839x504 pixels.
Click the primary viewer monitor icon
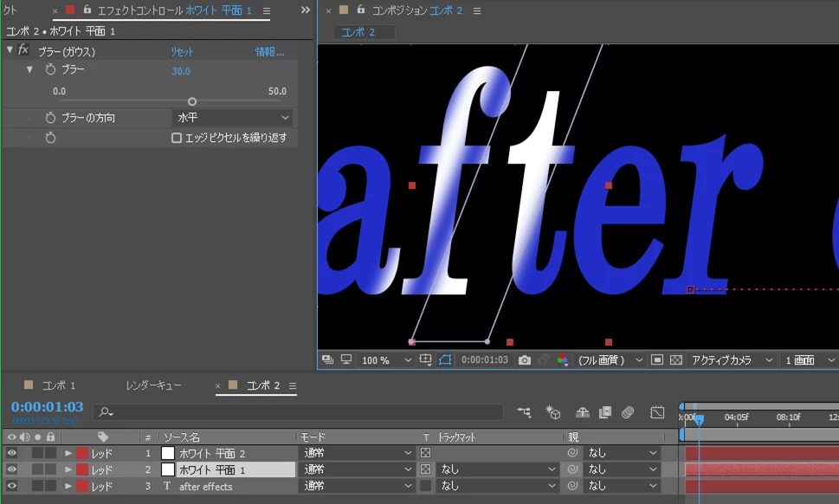pos(346,359)
